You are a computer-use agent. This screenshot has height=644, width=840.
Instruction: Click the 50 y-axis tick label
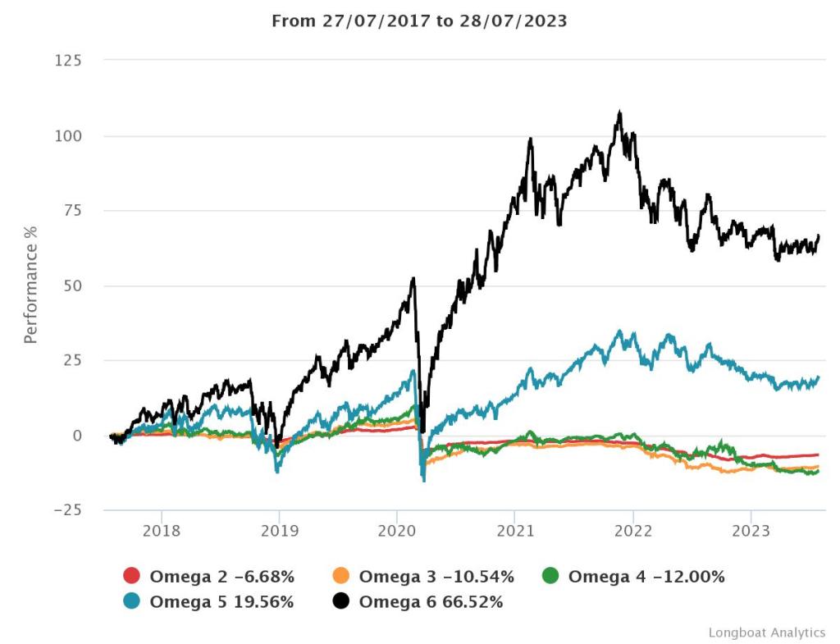(73, 286)
